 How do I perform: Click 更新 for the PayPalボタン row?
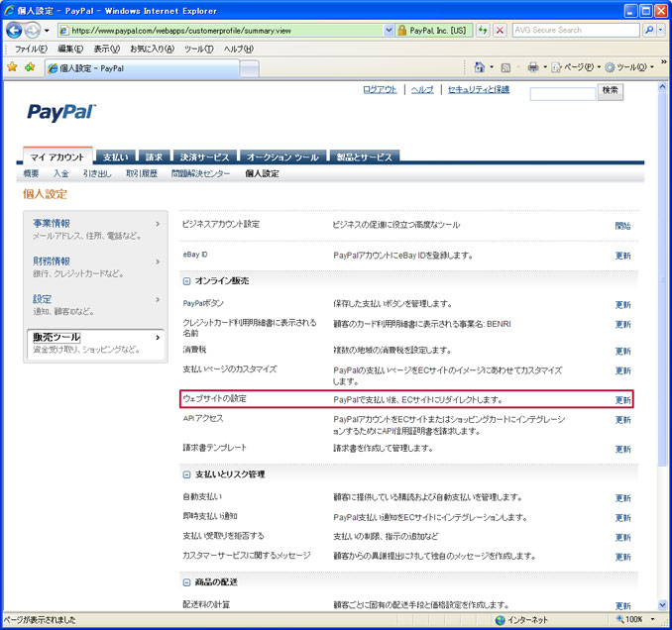[x=623, y=304]
